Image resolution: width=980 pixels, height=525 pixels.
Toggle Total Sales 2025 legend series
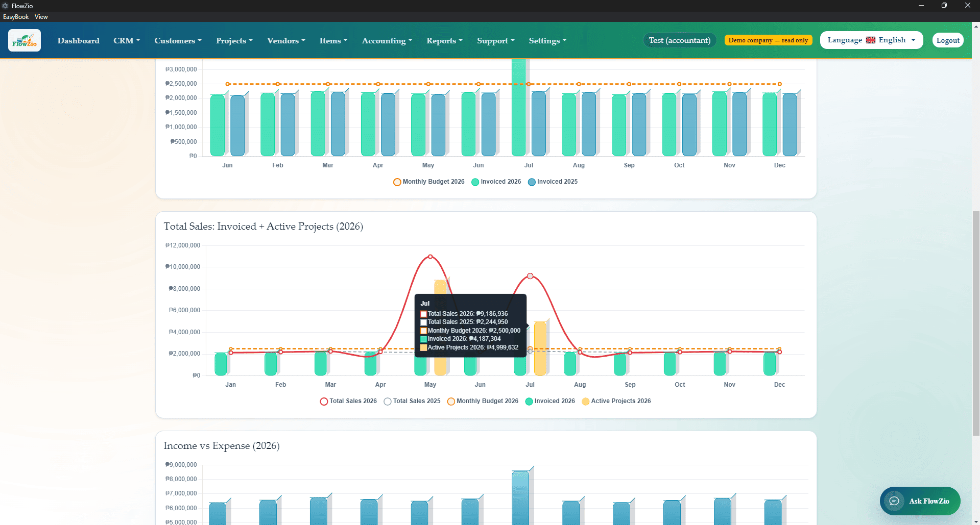tap(412, 401)
